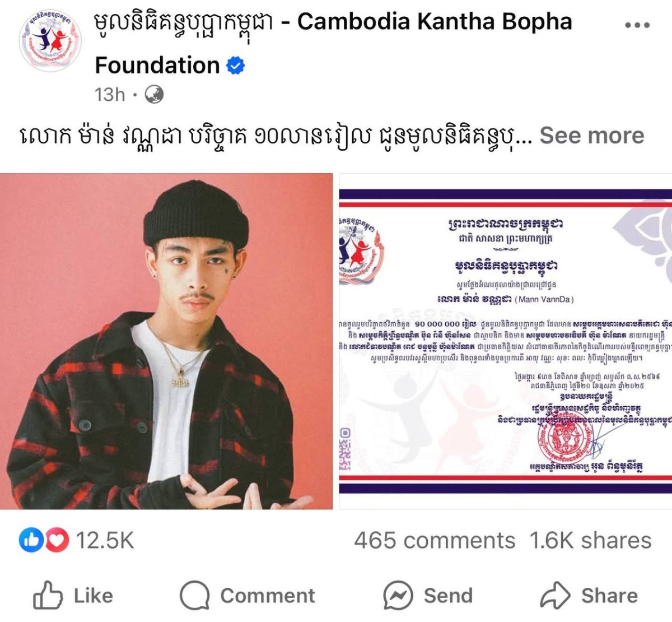Click the blue like reaction emoji
The height and width of the screenshot is (622, 672).
click(31, 540)
